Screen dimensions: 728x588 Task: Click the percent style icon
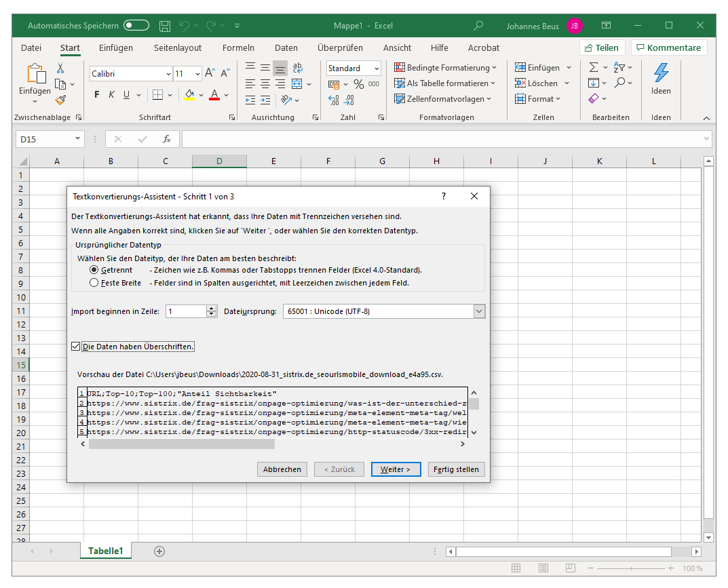(358, 84)
